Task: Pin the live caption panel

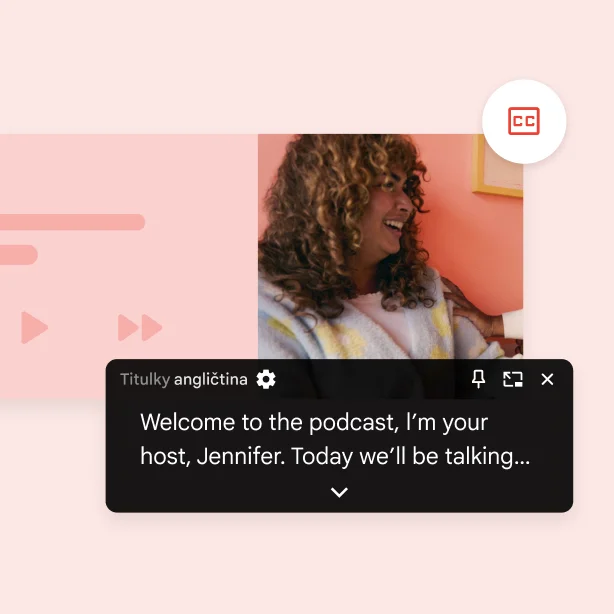Action: (478, 379)
